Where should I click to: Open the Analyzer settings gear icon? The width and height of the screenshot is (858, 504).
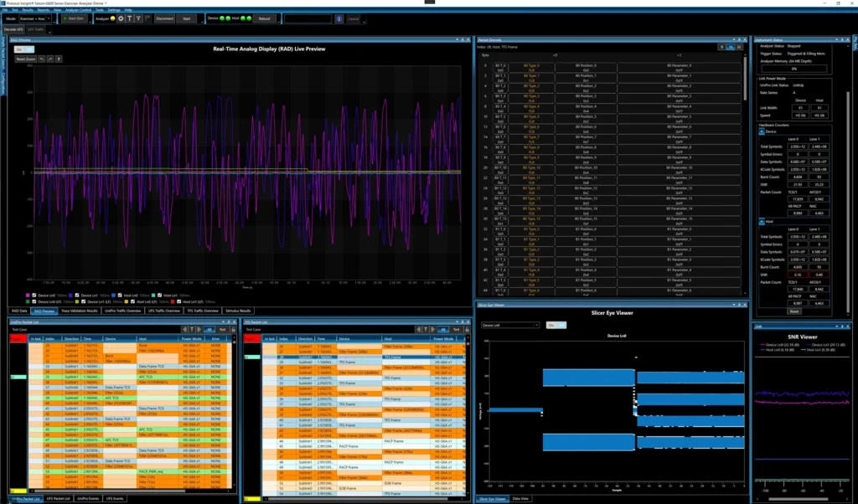coord(120,18)
